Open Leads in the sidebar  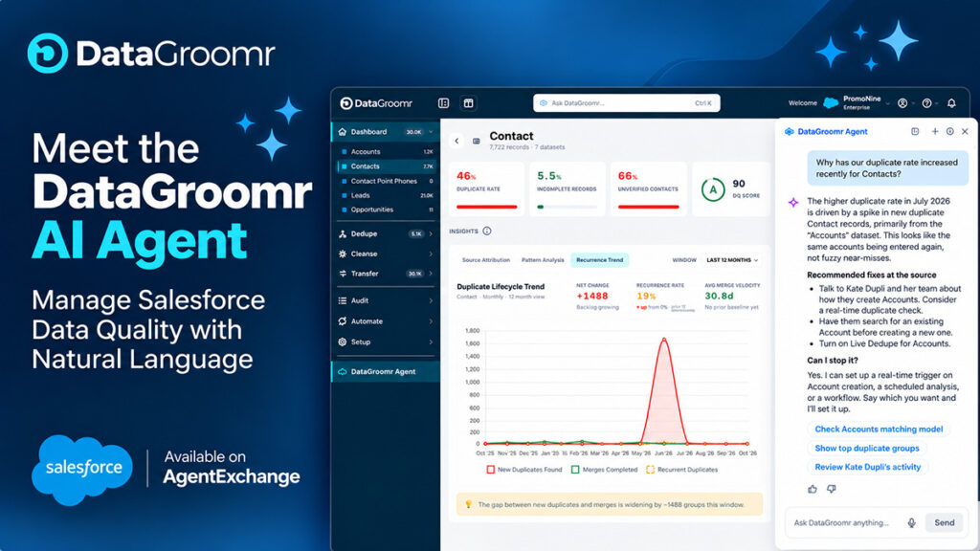[387, 195]
